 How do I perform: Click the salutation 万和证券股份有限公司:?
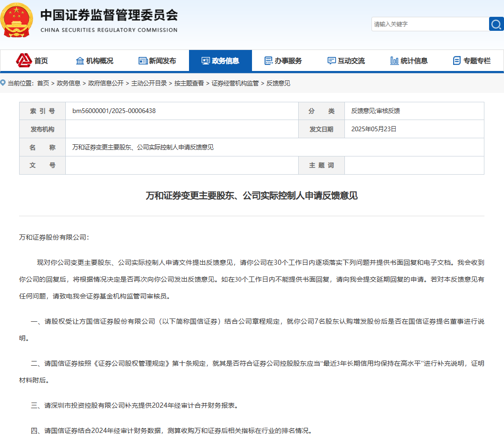(x=54, y=237)
